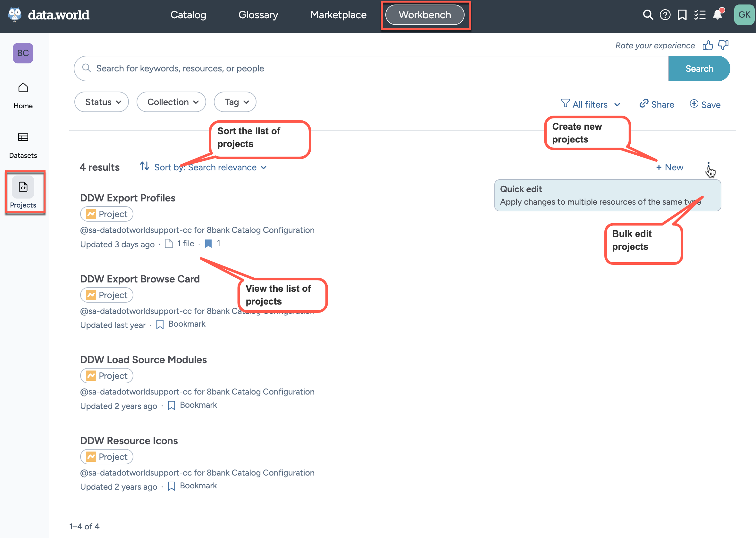The width and height of the screenshot is (756, 538).
Task: Open bookmarks icon in top bar
Action: point(682,15)
